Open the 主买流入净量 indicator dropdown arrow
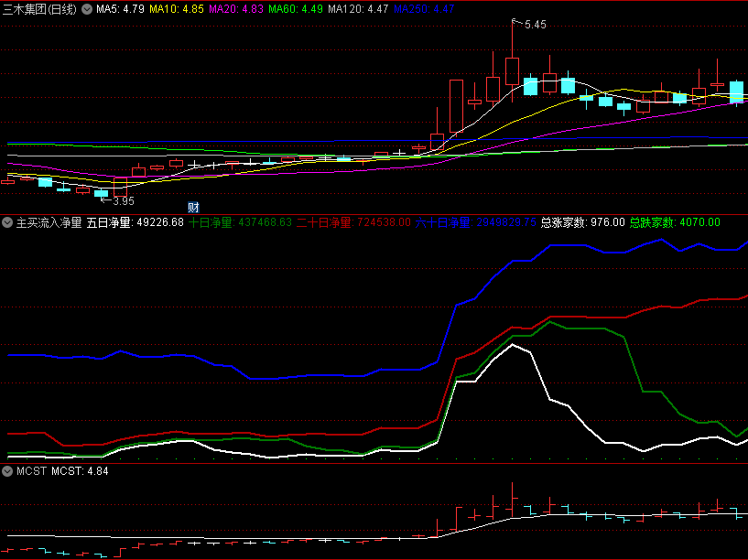748x560 pixels. click(x=7, y=222)
